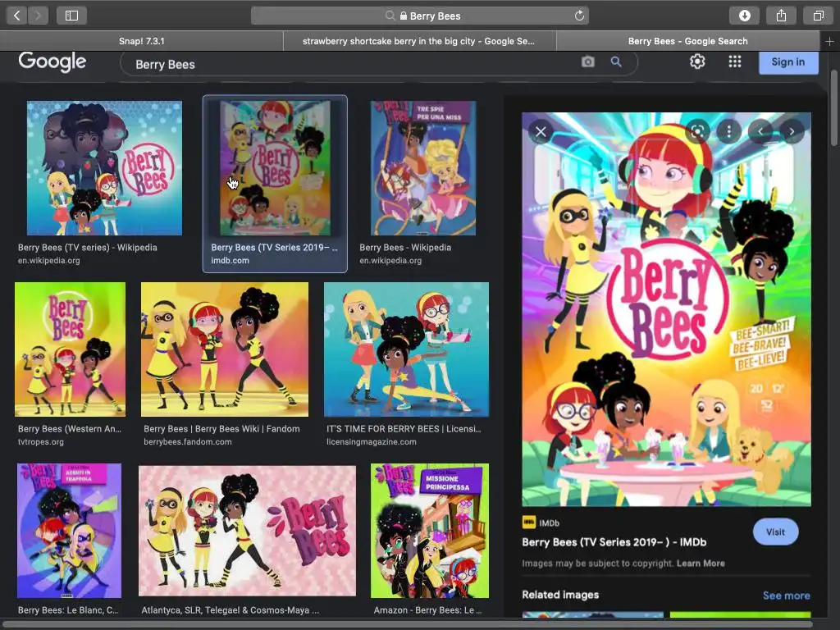The image size is (840, 630).
Task: Open the Google apps grid
Action: (735, 62)
